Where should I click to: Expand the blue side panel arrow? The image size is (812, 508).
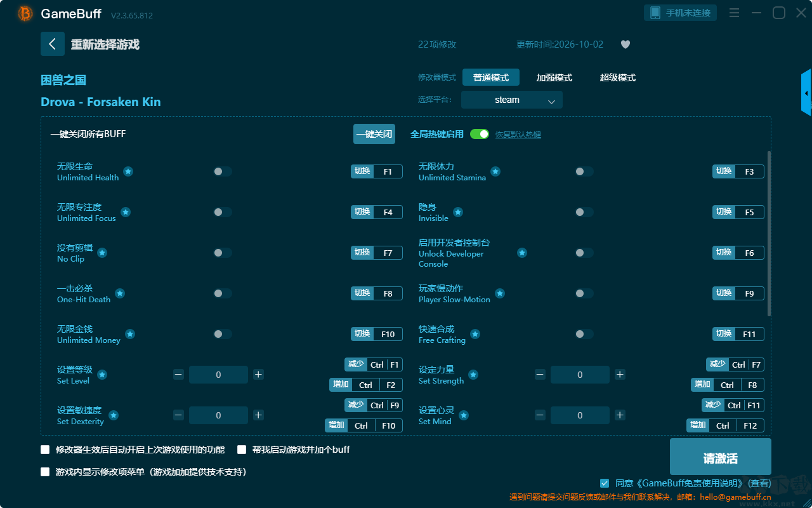806,93
